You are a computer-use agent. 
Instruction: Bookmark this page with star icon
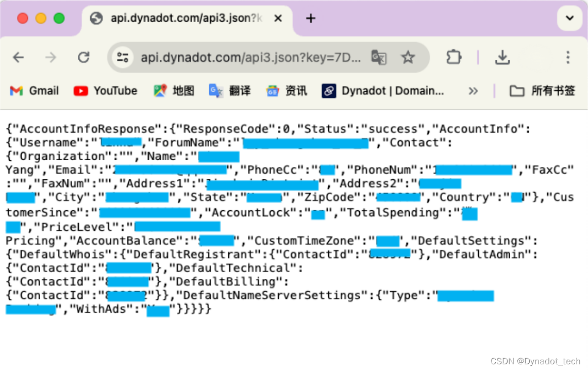[408, 57]
